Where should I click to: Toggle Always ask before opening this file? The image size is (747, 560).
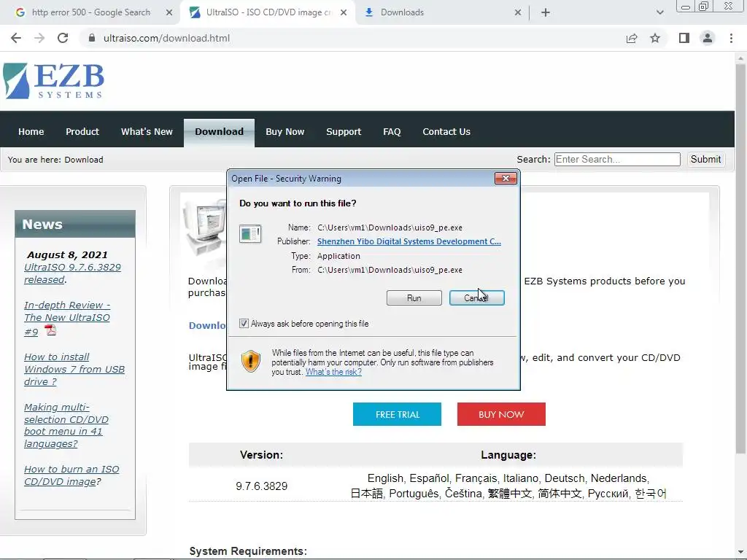tap(244, 323)
